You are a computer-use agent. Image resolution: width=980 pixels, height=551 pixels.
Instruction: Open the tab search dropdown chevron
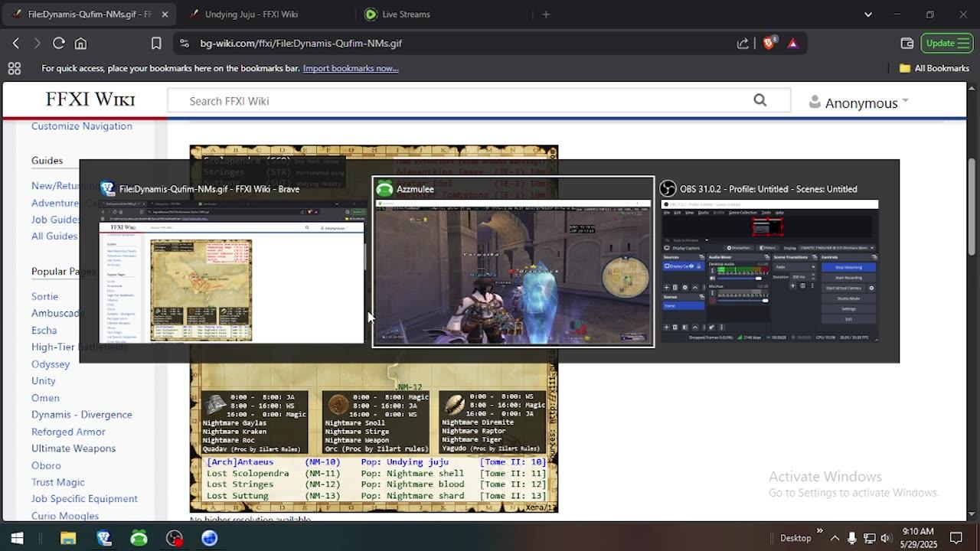(x=868, y=14)
